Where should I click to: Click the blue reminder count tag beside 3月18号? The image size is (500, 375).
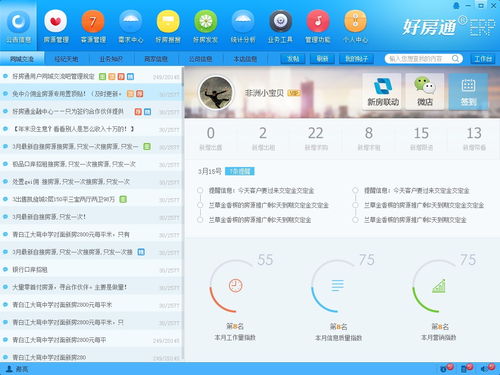[x=240, y=171]
